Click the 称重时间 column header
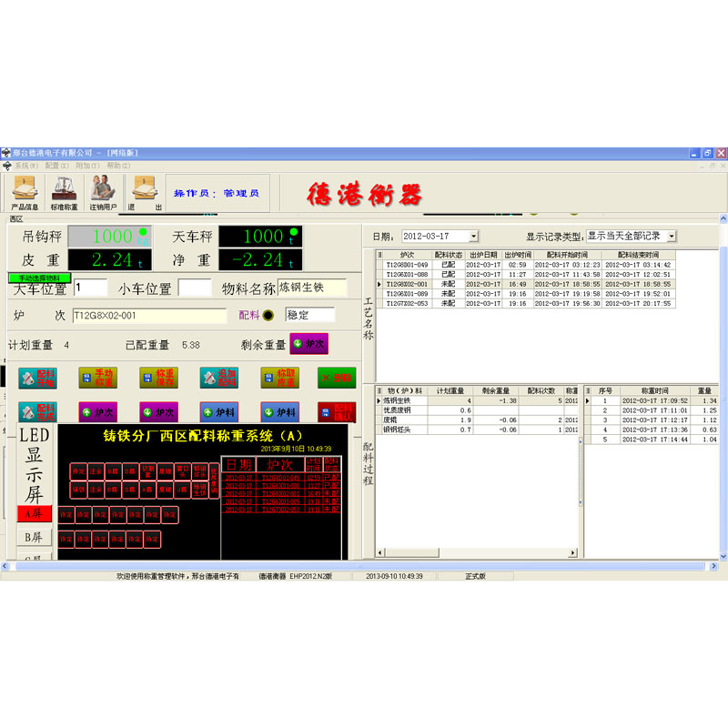Image resolution: width=728 pixels, height=728 pixels. pos(654,391)
